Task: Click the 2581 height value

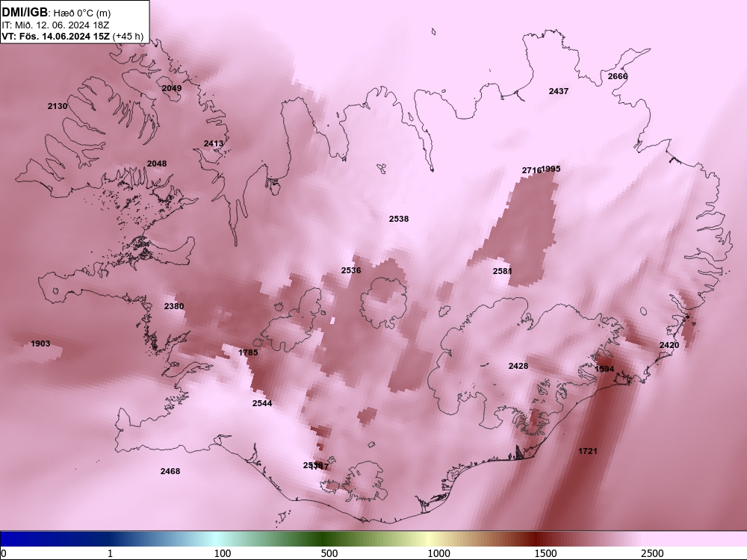Action: click(502, 271)
